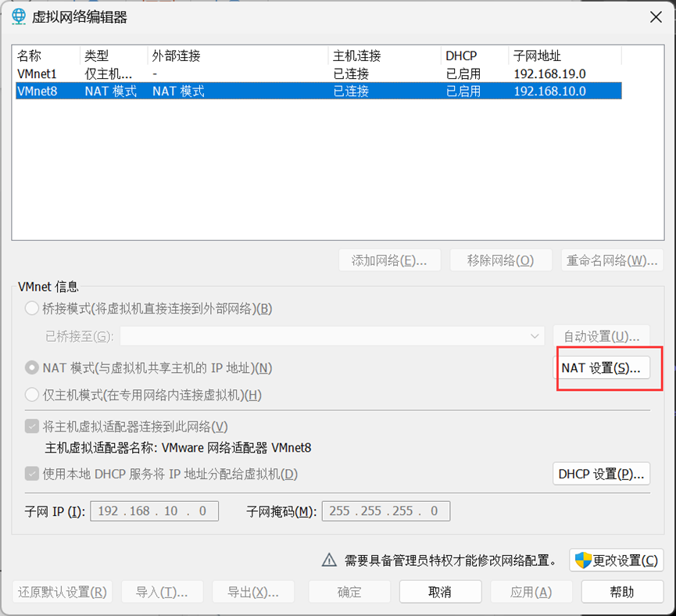The width and height of the screenshot is (676, 616).
Task: Click 仅主机... type cell of VMnet1
Action: coord(108,73)
